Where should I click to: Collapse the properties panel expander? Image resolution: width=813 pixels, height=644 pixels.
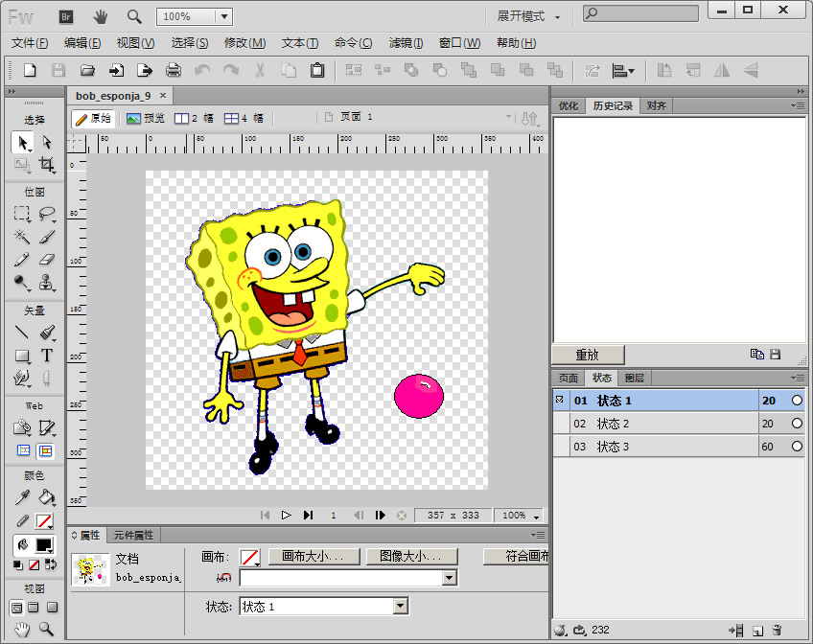(74, 535)
